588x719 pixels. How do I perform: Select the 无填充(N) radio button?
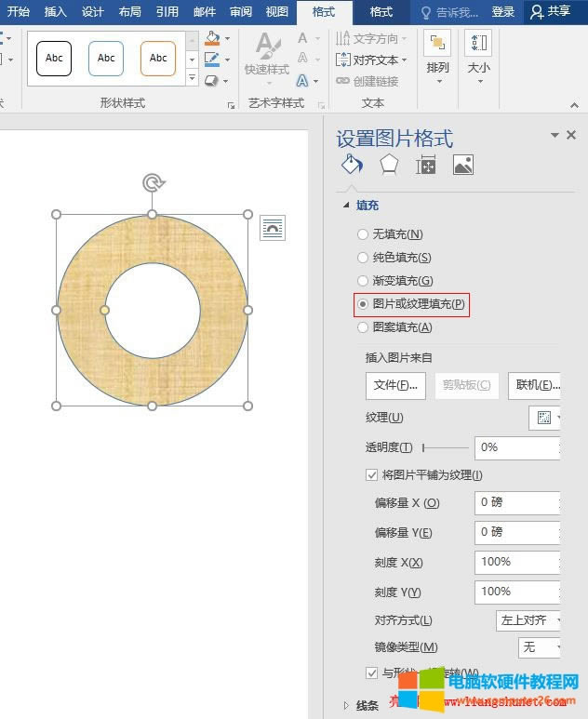(363, 234)
